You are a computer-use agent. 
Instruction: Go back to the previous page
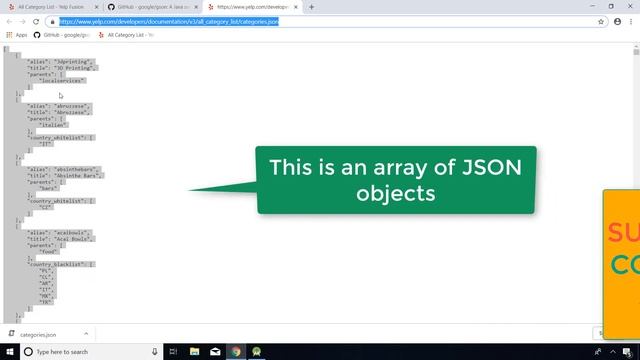tap(9, 22)
